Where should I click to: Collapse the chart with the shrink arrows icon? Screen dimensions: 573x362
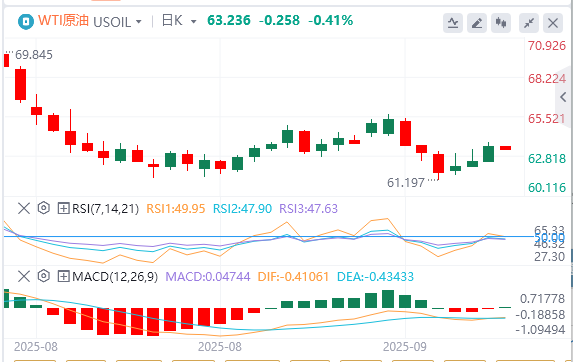529,23
